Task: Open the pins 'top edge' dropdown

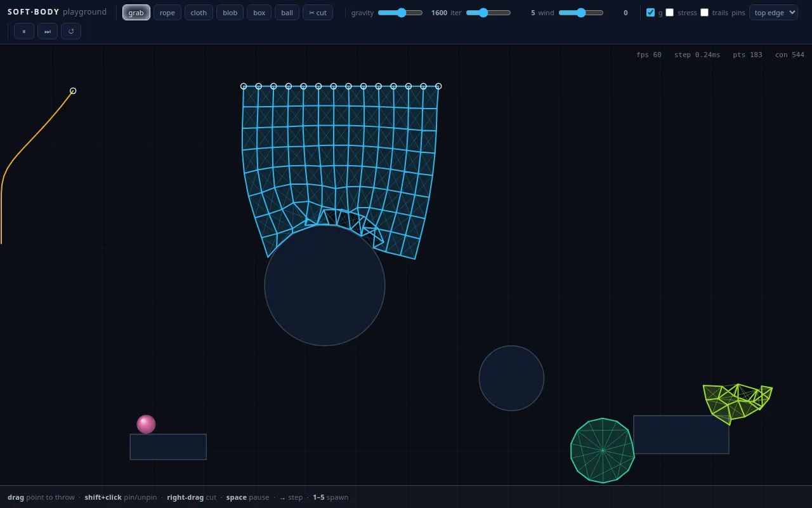Action: 773,13
